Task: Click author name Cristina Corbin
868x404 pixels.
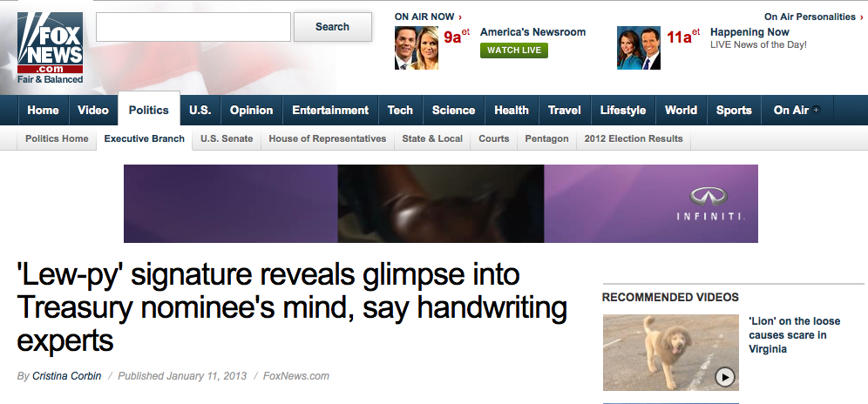Action: click(x=67, y=376)
